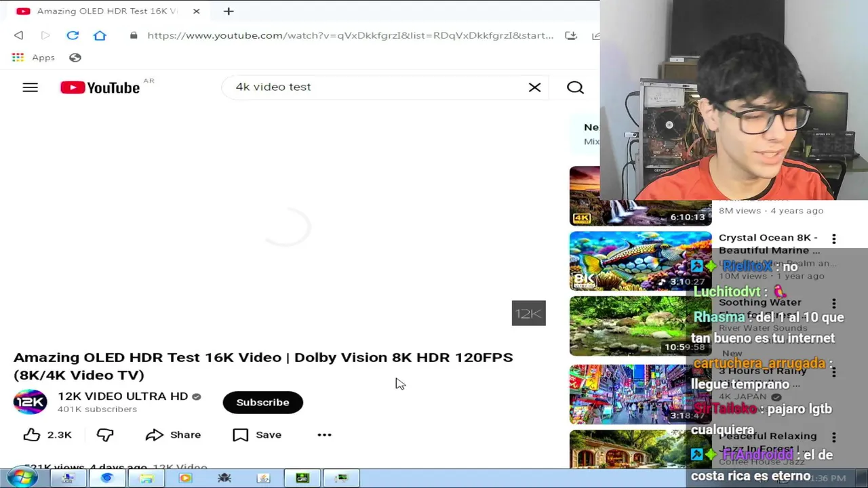
Task: Open the Peaceful Relaxing coffee house thumbnail
Action: coord(640,449)
